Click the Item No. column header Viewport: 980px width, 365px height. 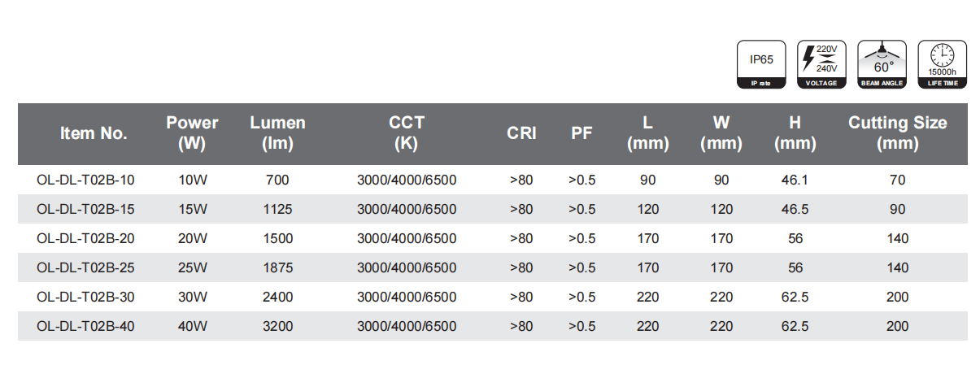click(x=94, y=134)
